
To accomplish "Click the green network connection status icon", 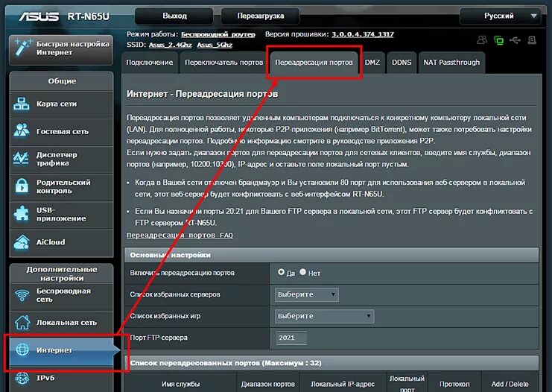I will click(x=499, y=40).
